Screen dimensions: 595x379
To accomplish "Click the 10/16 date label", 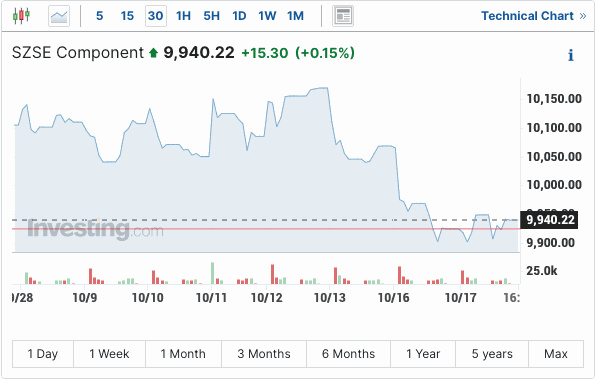I will tap(394, 297).
